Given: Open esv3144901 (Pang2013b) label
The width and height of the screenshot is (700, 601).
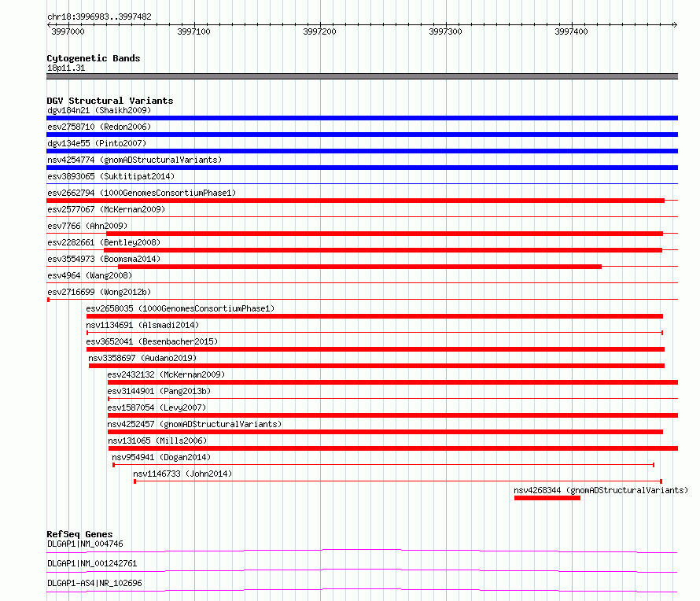Looking at the screenshot, I should coord(159,391).
